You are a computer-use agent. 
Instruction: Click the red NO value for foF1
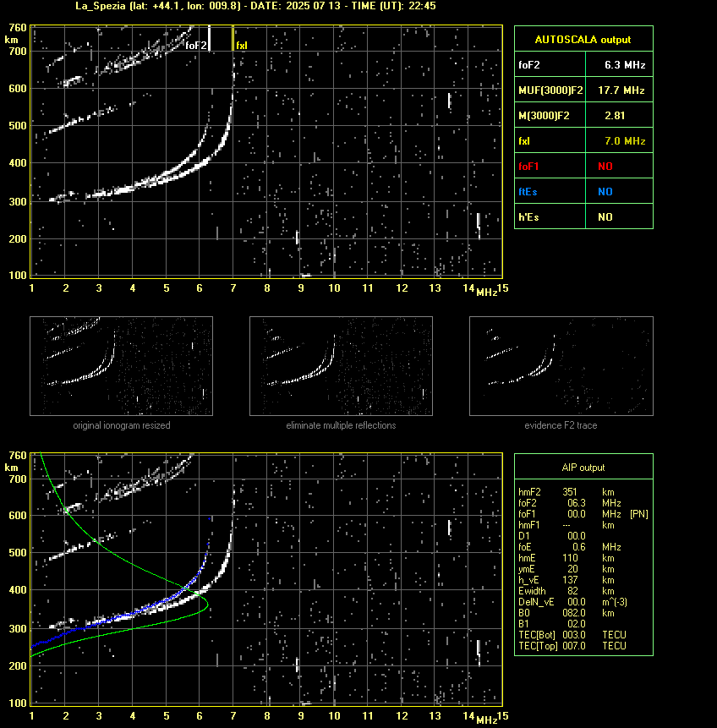[605, 167]
